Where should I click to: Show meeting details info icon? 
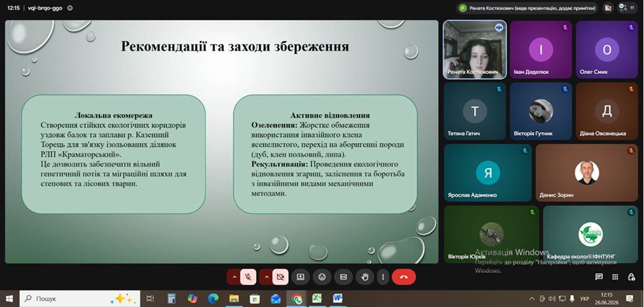(x=70, y=8)
